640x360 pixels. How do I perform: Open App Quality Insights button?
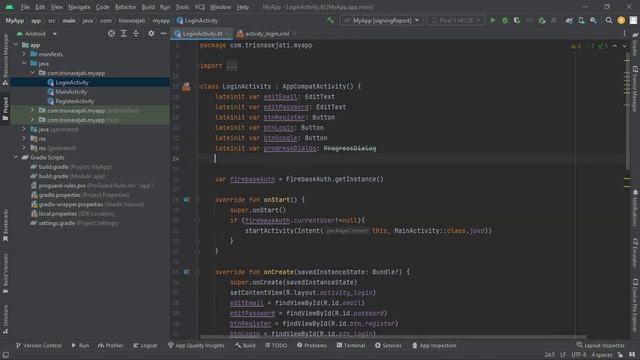pyautogui.click(x=196, y=345)
